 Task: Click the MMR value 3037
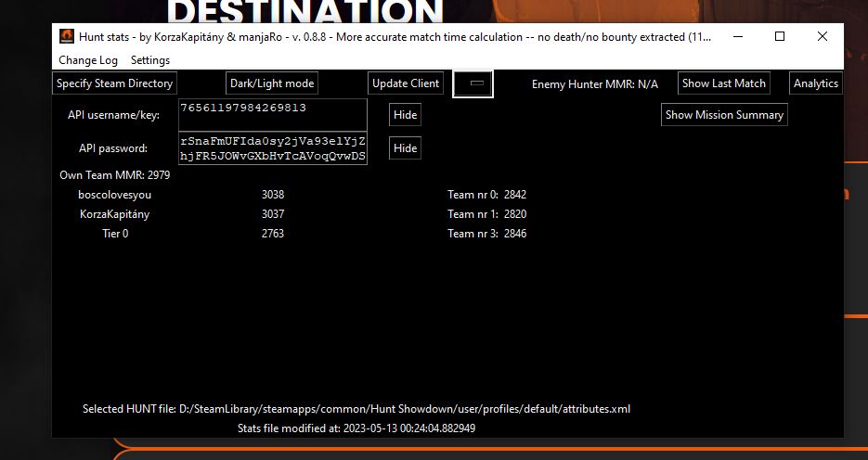pyautogui.click(x=273, y=214)
